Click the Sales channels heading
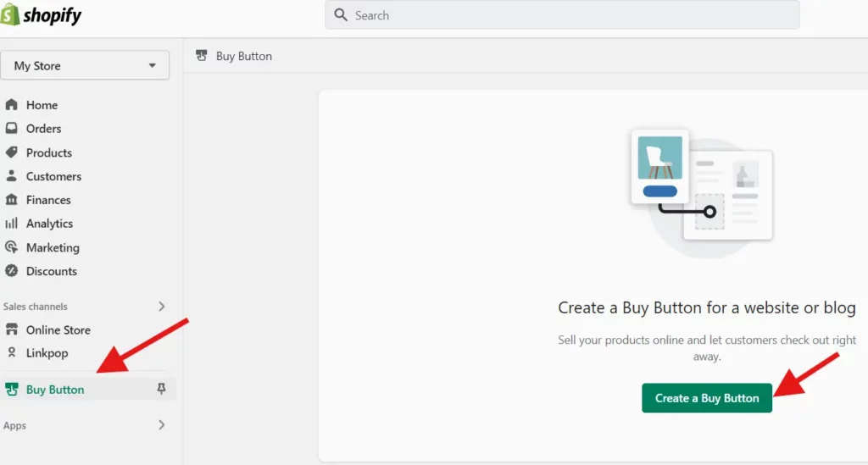Image resolution: width=868 pixels, height=465 pixels. (35, 307)
